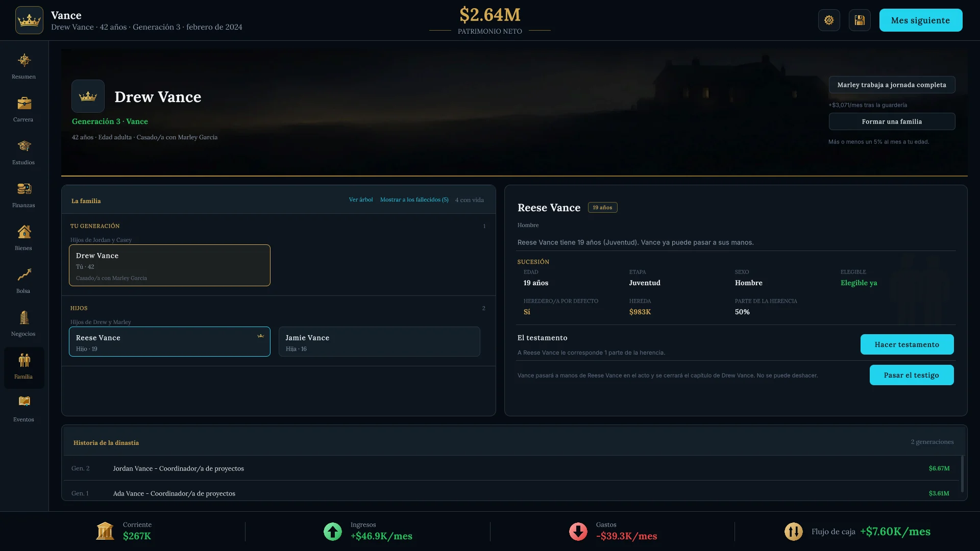The width and height of the screenshot is (980, 551).
Task: Click the green up arrow Ingresos icon
Action: (333, 532)
